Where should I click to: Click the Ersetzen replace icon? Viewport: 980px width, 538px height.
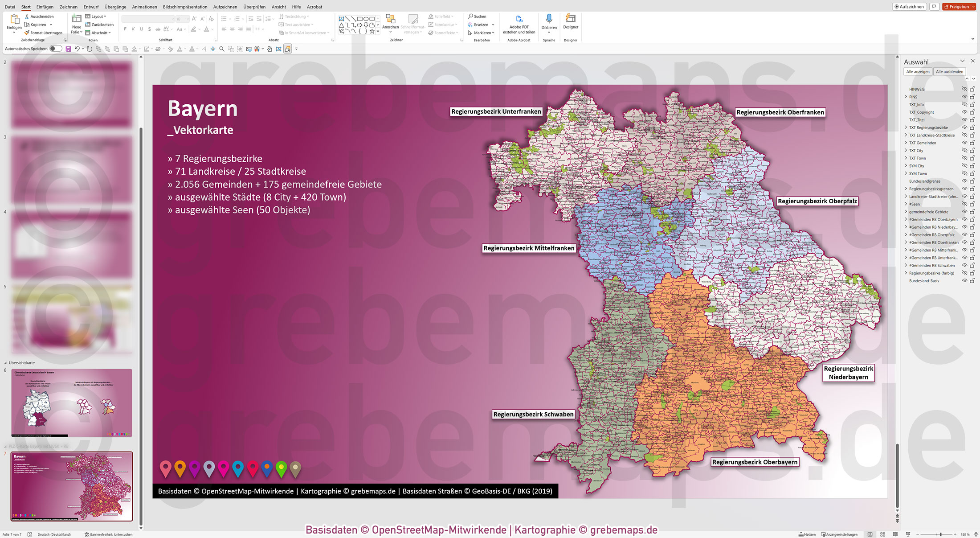pos(470,25)
